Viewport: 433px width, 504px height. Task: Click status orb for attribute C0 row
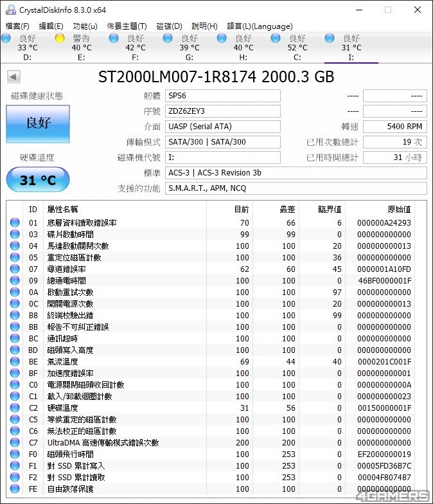pyautogui.click(x=15, y=384)
